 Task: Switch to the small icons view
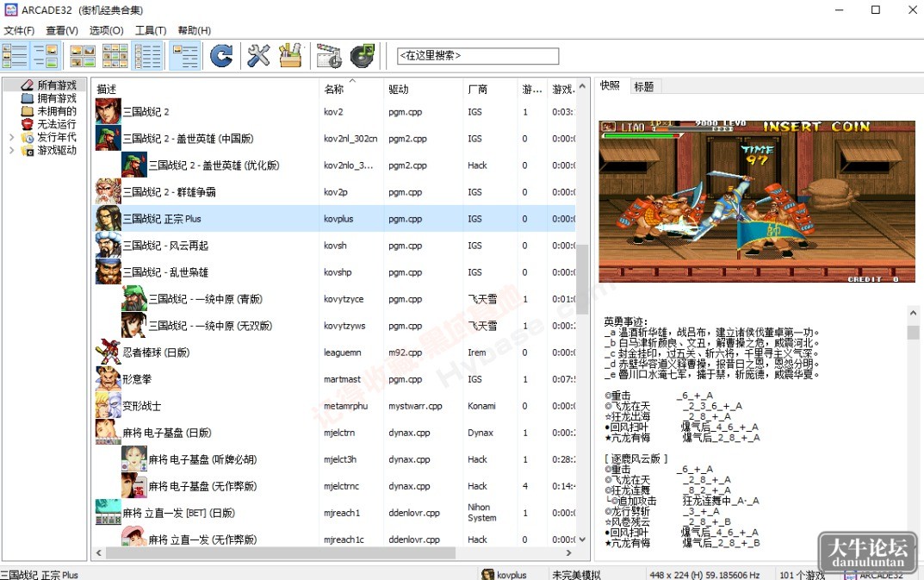point(115,56)
